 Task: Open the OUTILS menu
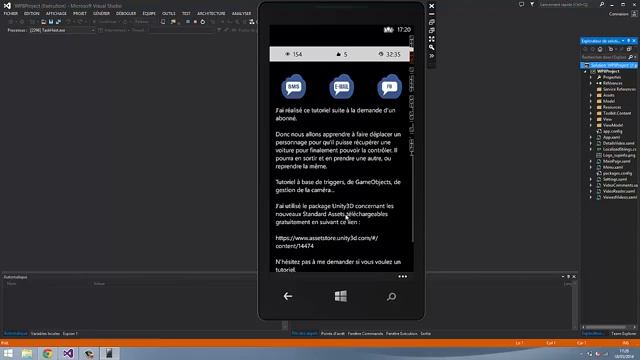point(169,13)
